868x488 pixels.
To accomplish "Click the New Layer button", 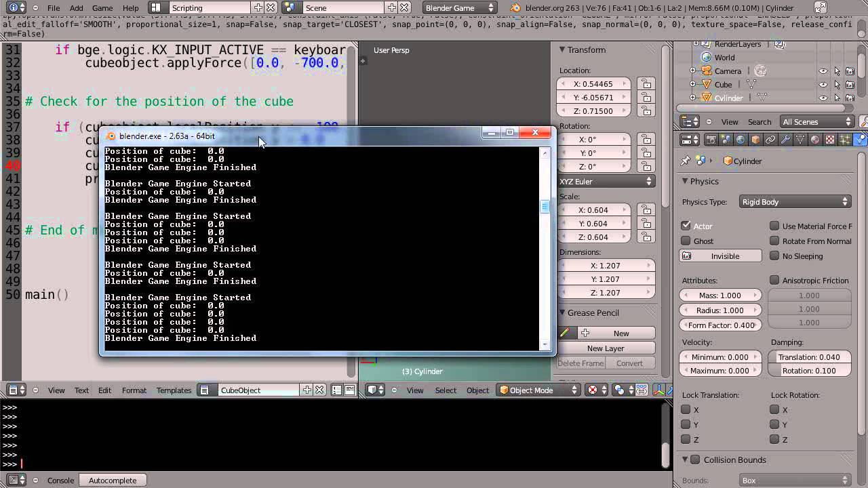I will click(x=606, y=348).
